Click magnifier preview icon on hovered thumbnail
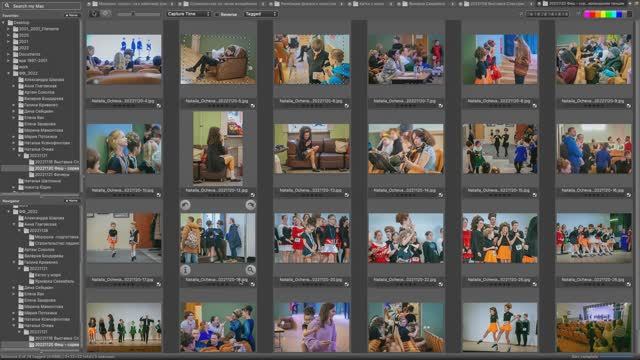 tap(251, 270)
